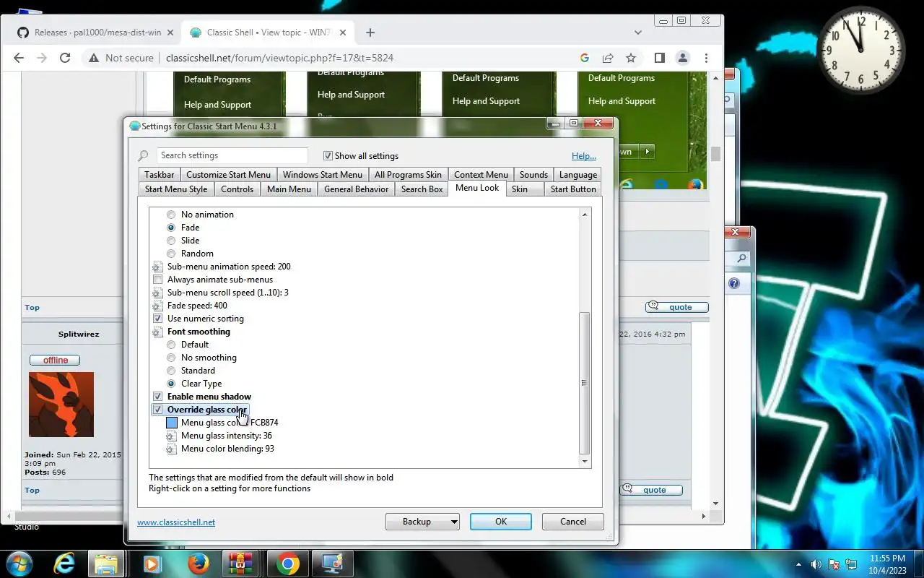Viewport: 924px width, 578px height.
Task: Click the desktop clock gadget
Action: pos(860,50)
